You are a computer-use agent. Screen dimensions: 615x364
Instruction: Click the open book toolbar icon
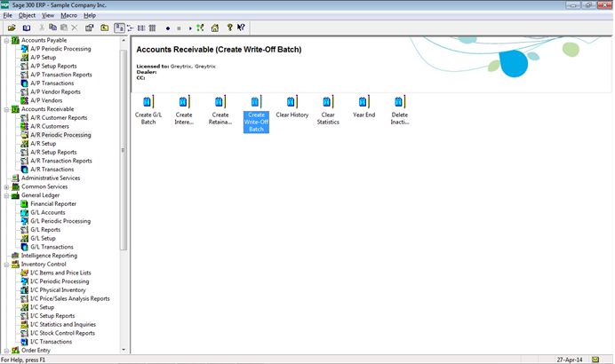pos(27,28)
